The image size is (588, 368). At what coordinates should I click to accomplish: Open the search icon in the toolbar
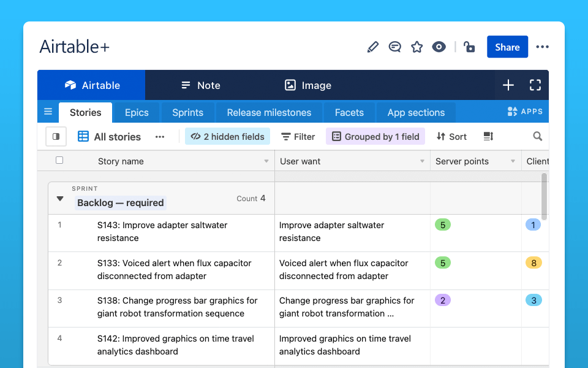[x=538, y=136]
